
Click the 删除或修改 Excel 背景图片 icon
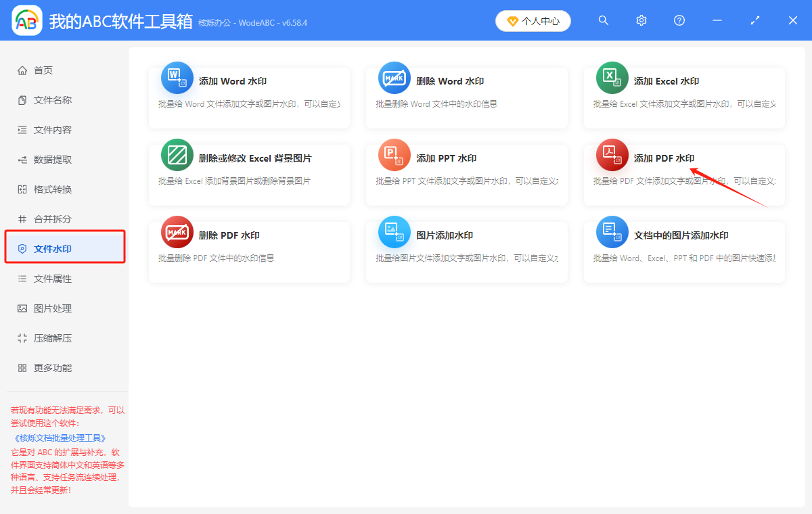(177, 155)
